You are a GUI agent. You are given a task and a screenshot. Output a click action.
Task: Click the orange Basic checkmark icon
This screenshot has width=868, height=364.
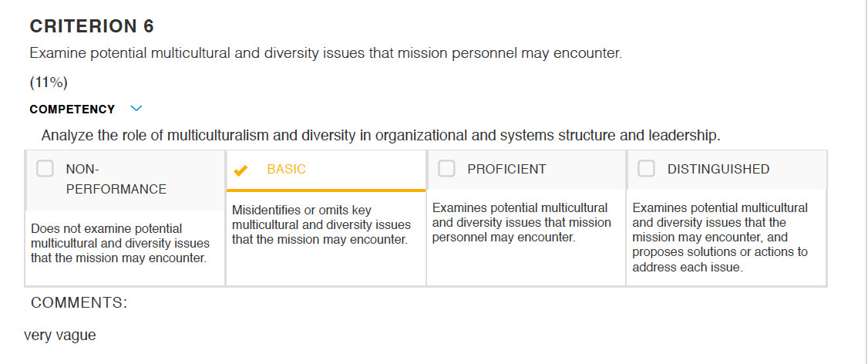click(241, 170)
